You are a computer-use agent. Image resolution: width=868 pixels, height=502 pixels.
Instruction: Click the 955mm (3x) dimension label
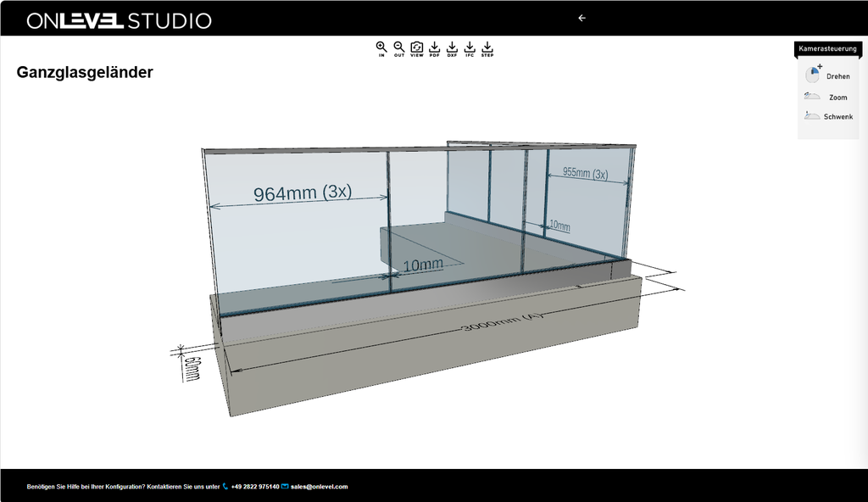tap(586, 174)
